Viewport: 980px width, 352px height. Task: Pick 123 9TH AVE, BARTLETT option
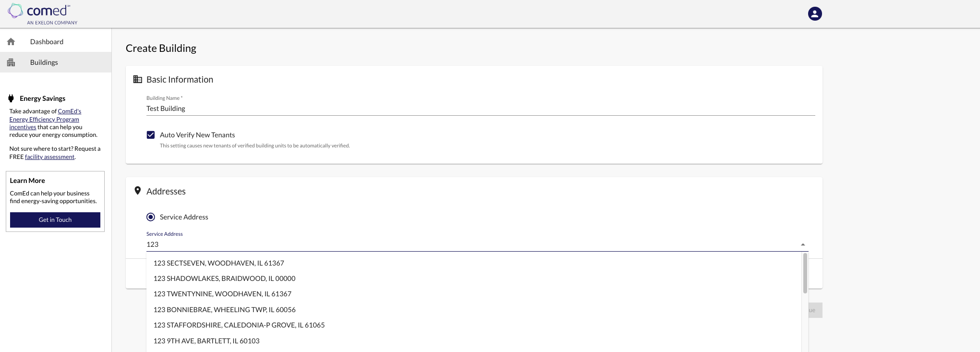[206, 341]
